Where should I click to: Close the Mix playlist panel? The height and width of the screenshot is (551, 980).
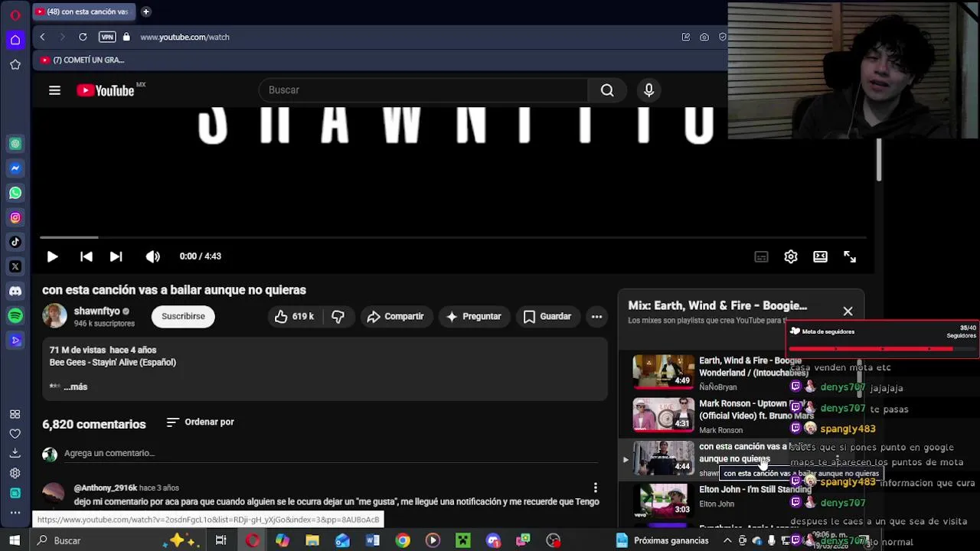click(848, 311)
